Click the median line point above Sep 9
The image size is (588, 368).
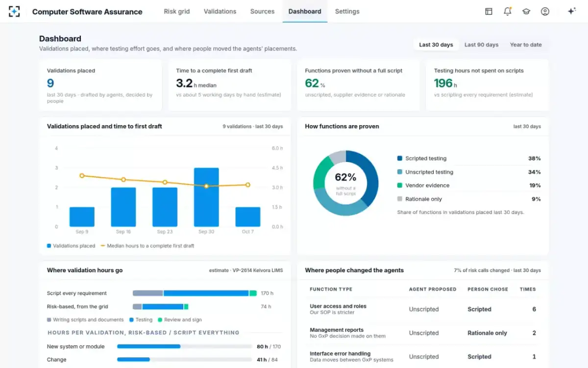click(x=82, y=176)
